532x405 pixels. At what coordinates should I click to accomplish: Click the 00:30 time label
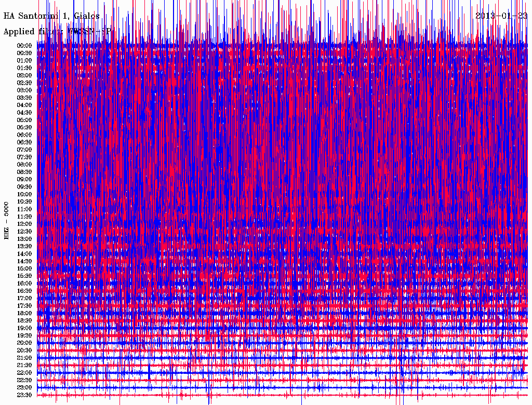click(x=24, y=53)
